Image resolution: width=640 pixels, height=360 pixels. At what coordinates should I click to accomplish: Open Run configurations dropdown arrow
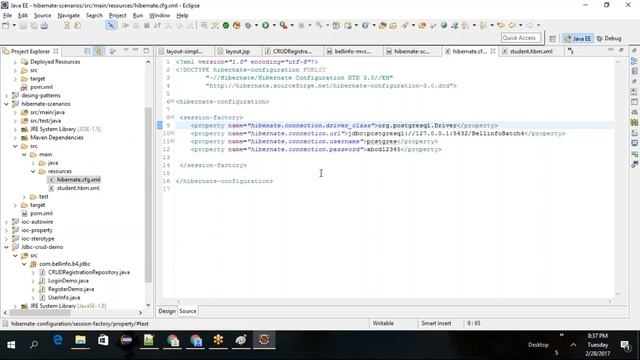(x=274, y=25)
